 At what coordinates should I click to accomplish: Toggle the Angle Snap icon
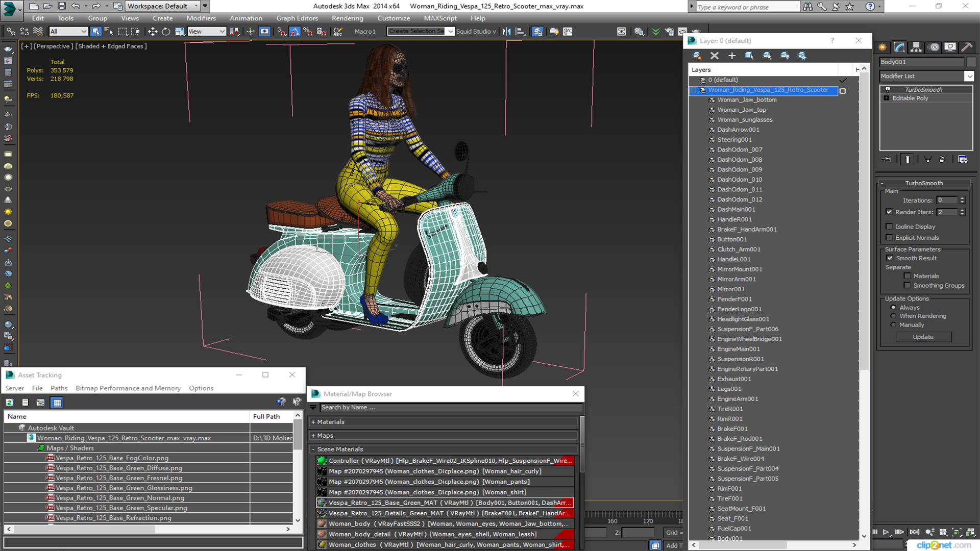295,32
